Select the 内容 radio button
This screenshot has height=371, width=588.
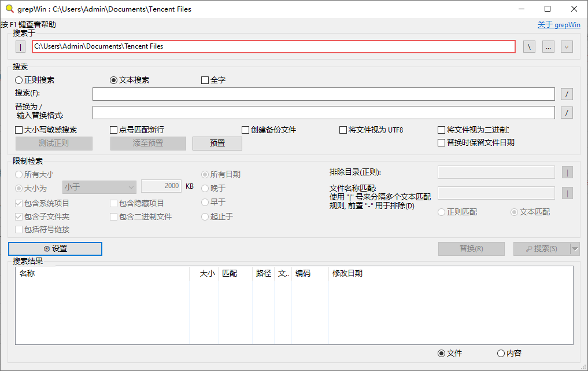501,354
